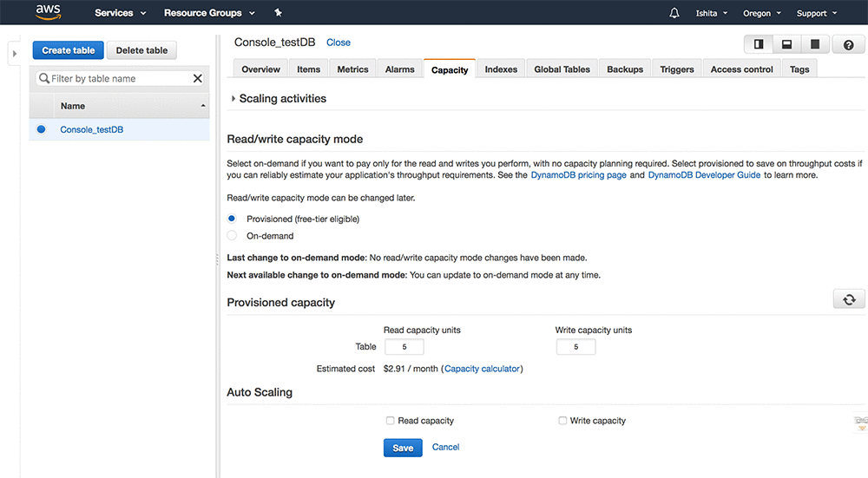The width and height of the screenshot is (868, 478).
Task: Click the Save button
Action: 403,448
